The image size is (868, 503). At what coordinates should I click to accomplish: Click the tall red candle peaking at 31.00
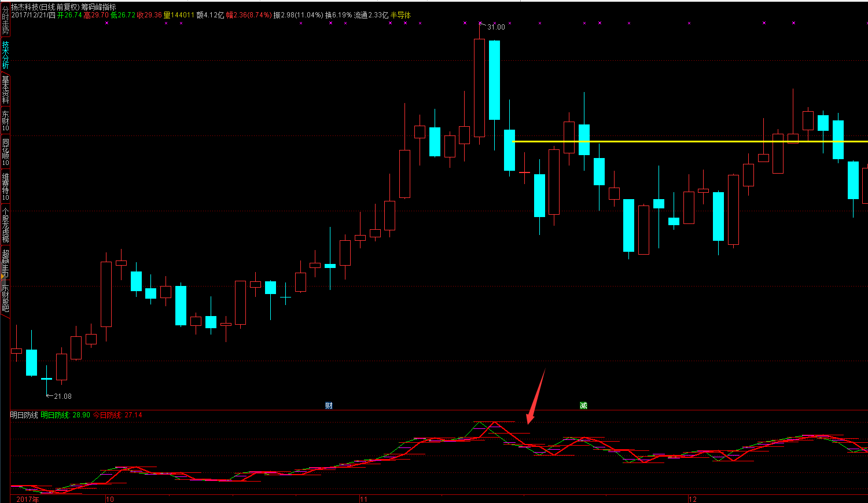click(479, 88)
